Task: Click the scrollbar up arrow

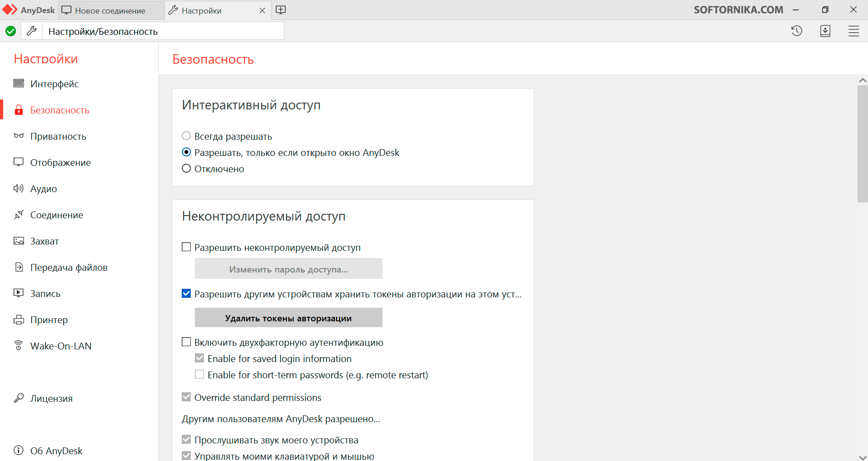Action: click(863, 80)
